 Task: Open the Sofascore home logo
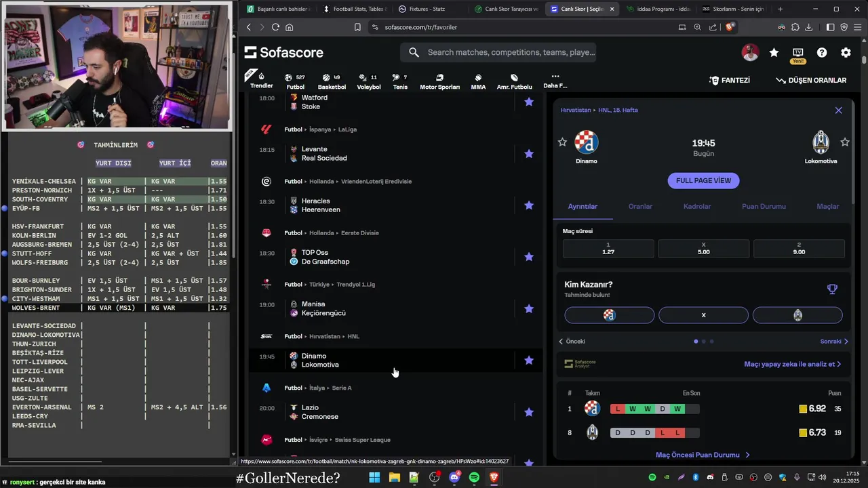[x=284, y=52]
